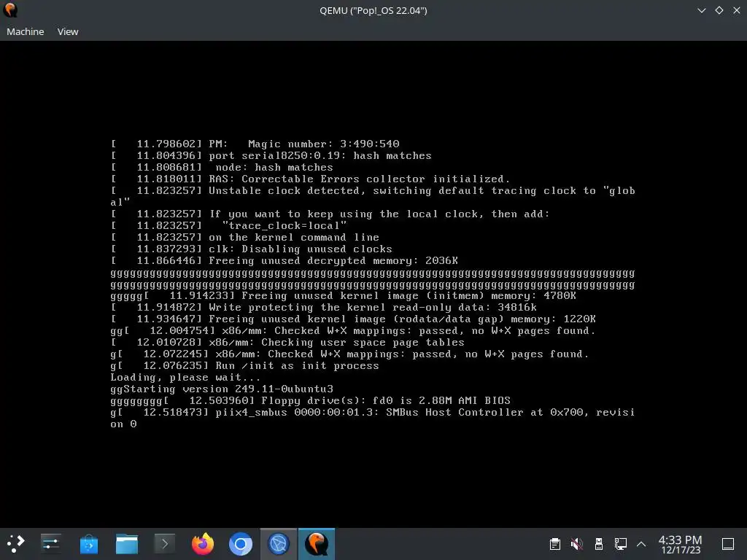
Task: Click the show desktop button
Action: tap(728, 544)
